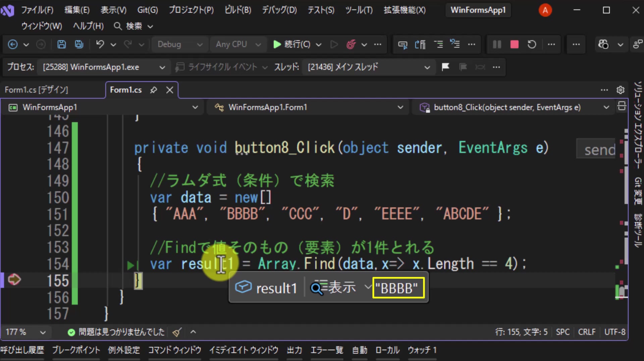Click the UTF-8 encoding indicator
Viewport: 644px width, 361px height.
614,332
